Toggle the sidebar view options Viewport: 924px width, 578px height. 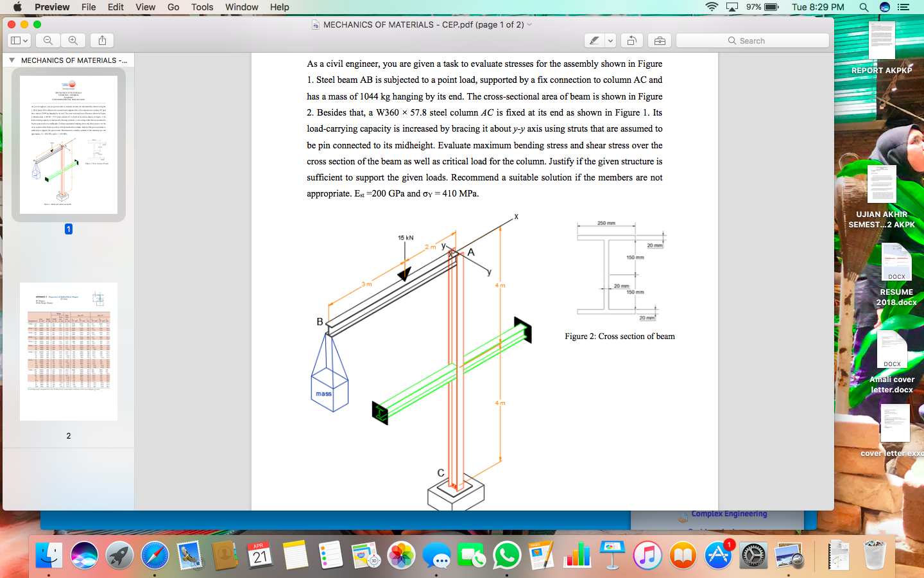tap(19, 40)
